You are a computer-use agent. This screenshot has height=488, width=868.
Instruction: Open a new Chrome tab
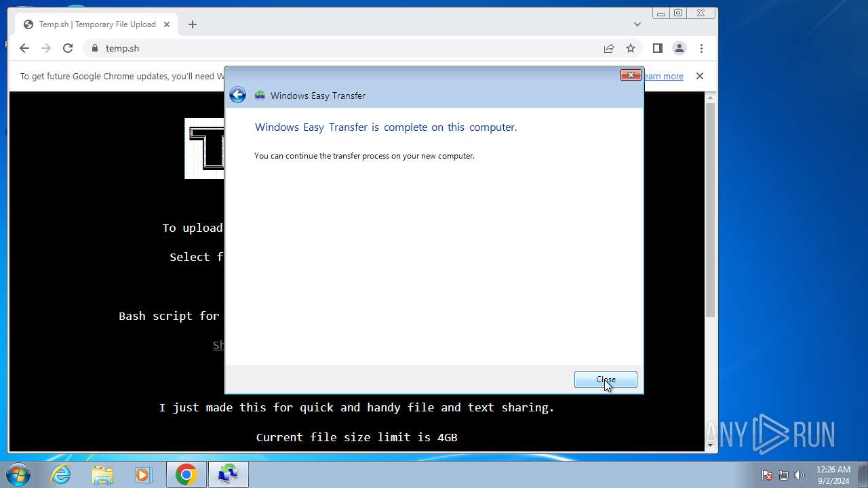(193, 24)
